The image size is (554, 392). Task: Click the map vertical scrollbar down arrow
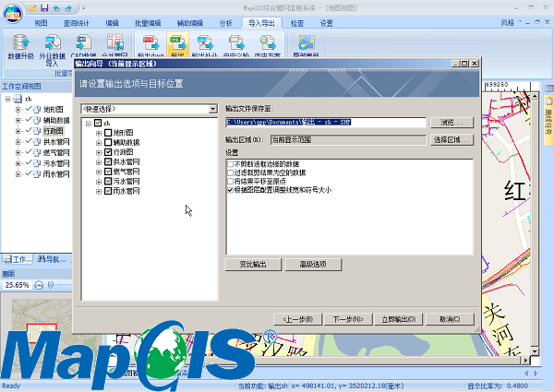pos(535,351)
